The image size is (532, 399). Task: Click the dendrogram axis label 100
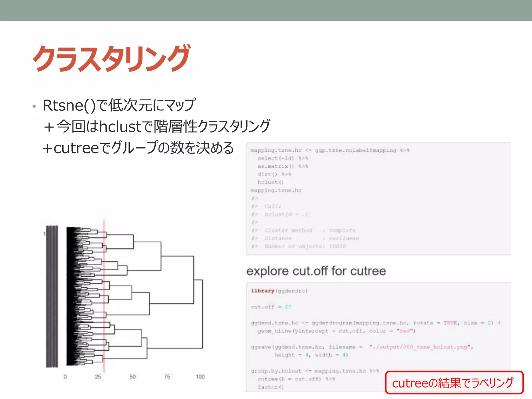pyautogui.click(x=200, y=377)
